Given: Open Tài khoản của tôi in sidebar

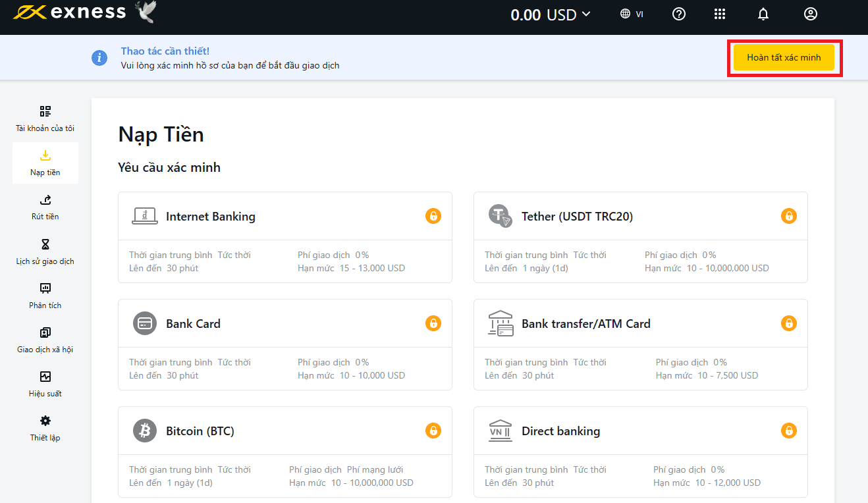Looking at the screenshot, I should tap(45, 119).
